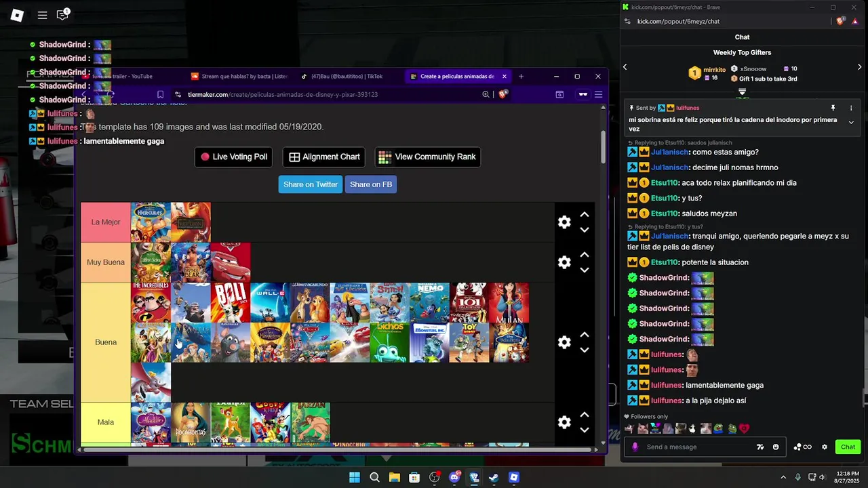The height and width of the screenshot is (488, 868).
Task: Open settings gear for Buena tier
Action: pyautogui.click(x=564, y=342)
